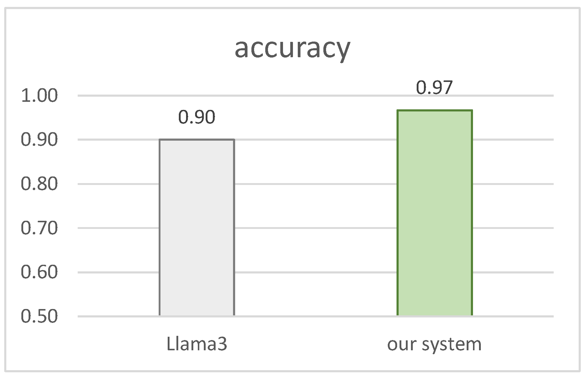Click the 0.80 value on the vertical axis
Screen dimensions: 588x378
pos(39,184)
